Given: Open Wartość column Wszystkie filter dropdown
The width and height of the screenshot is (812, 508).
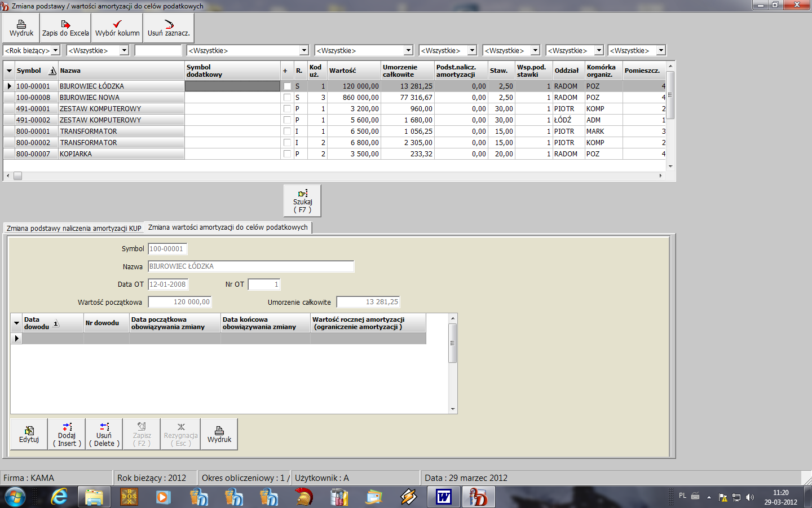Looking at the screenshot, I should point(408,51).
